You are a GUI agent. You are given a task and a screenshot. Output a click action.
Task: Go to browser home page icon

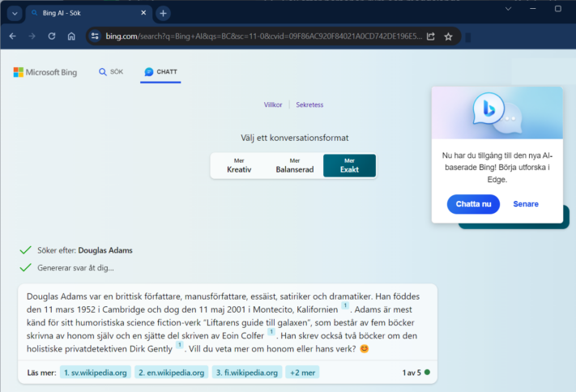(x=71, y=36)
